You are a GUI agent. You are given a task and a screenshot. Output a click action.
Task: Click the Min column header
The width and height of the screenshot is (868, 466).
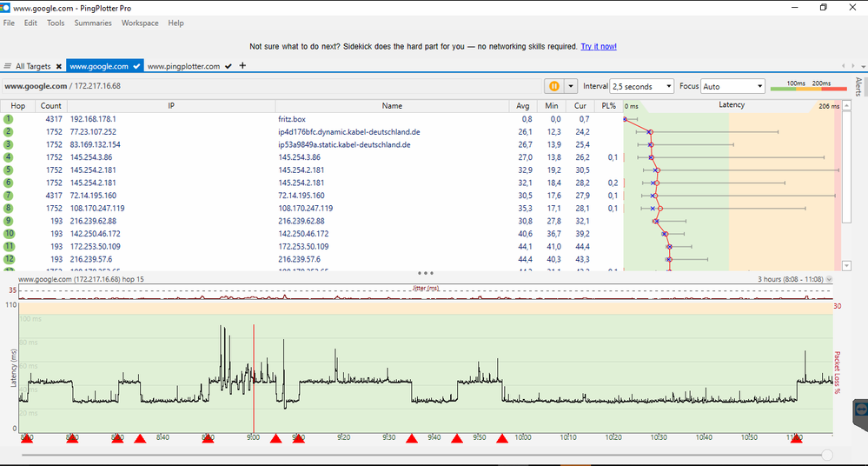(552, 106)
